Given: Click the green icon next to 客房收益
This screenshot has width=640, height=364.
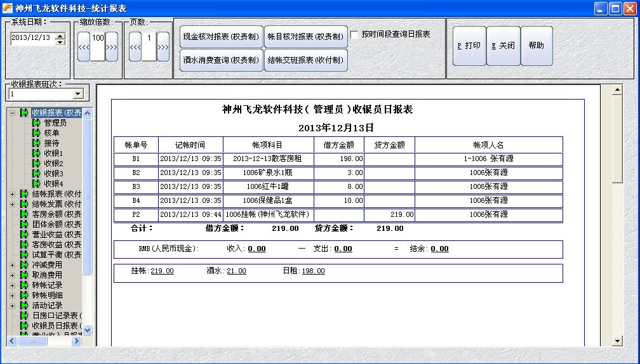Looking at the screenshot, I should (25, 245).
